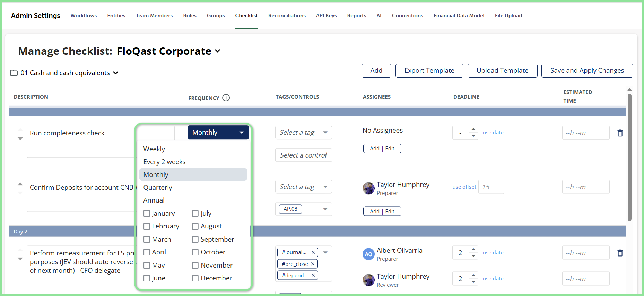Go to the Entities tab
The width and height of the screenshot is (644, 296).
116,16
